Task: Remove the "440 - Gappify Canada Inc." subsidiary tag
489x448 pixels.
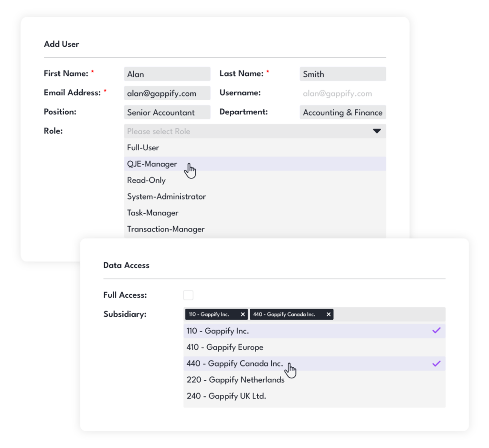Action: pyautogui.click(x=328, y=314)
